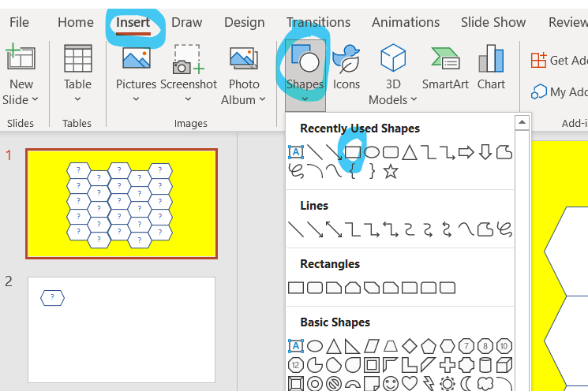Pick the 5-point star shape

coord(391,171)
